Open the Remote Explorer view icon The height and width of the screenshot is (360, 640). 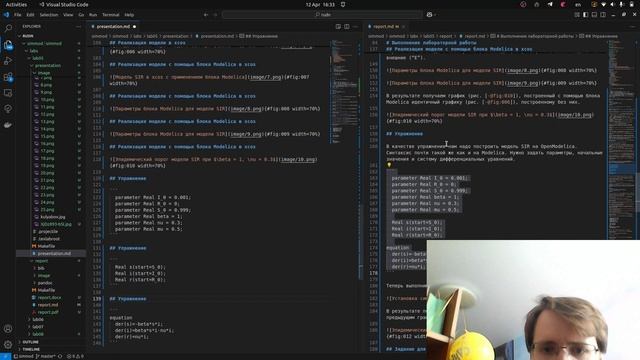[8, 93]
